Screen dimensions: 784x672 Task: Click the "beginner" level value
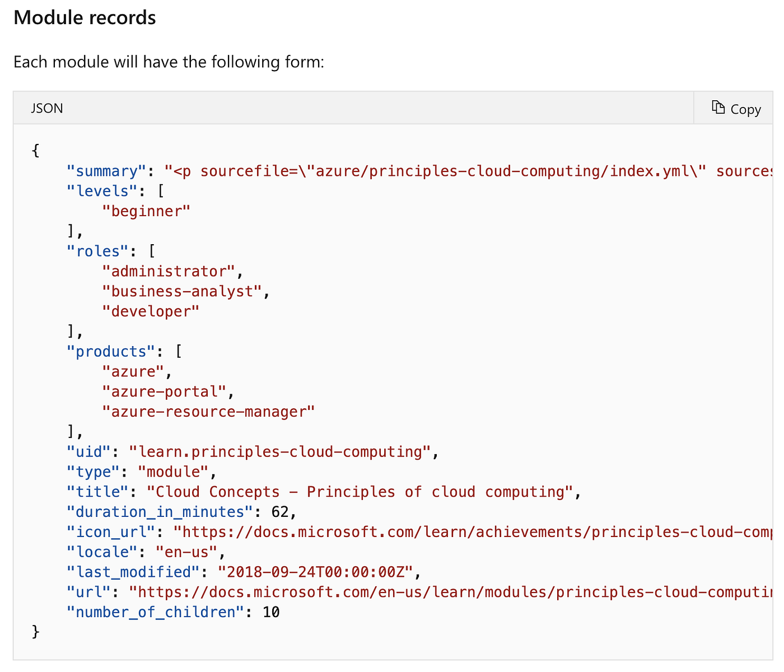pos(146,211)
